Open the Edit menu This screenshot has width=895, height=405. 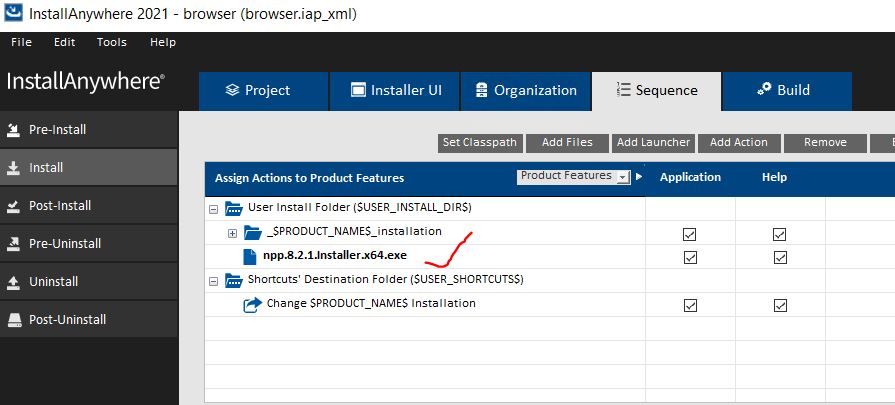point(64,42)
